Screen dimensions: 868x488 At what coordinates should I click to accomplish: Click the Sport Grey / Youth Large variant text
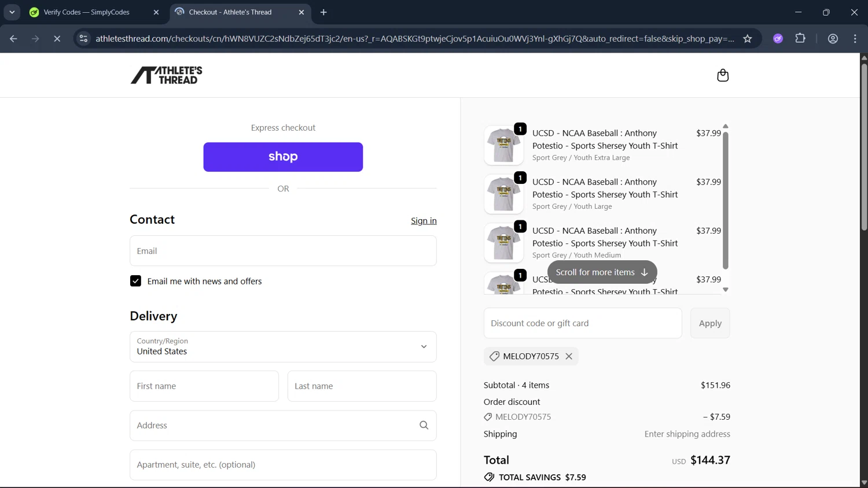pos(572,206)
